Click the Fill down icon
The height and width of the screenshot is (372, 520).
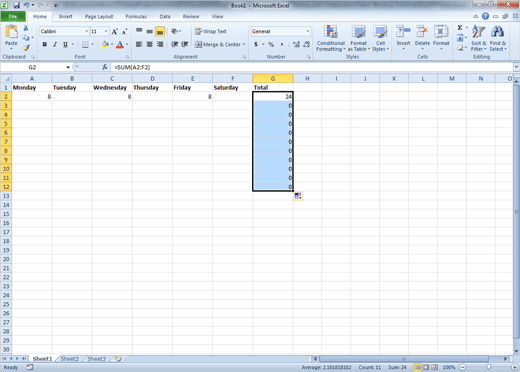click(460, 38)
